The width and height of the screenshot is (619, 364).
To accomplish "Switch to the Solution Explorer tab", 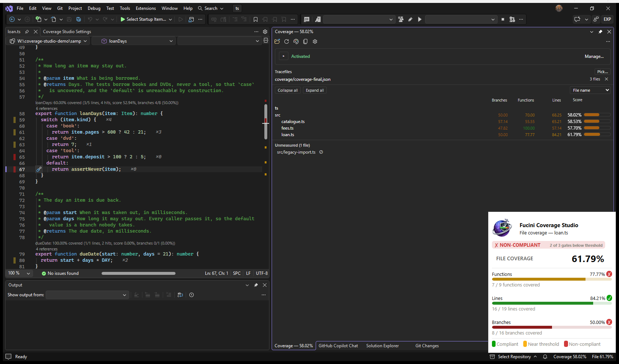I will click(x=382, y=346).
